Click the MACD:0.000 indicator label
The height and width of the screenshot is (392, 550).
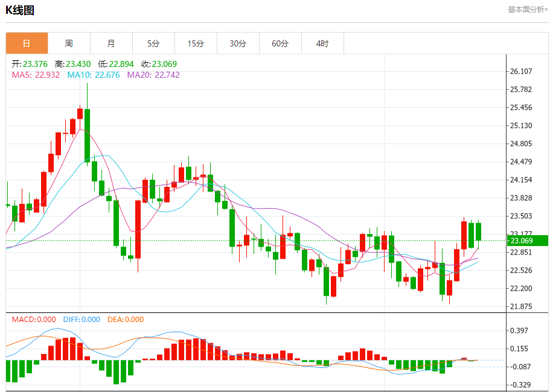tap(34, 320)
